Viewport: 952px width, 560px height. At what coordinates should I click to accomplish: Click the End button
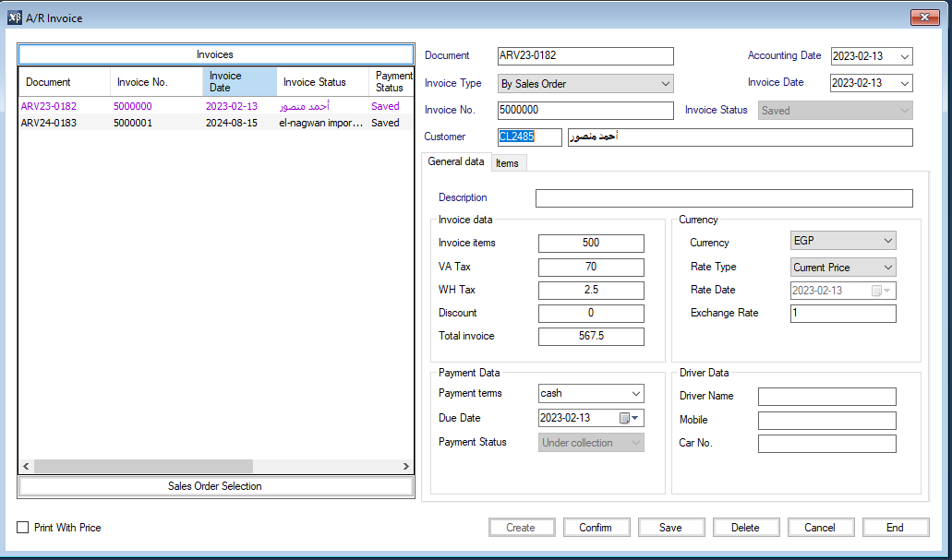pos(895,527)
